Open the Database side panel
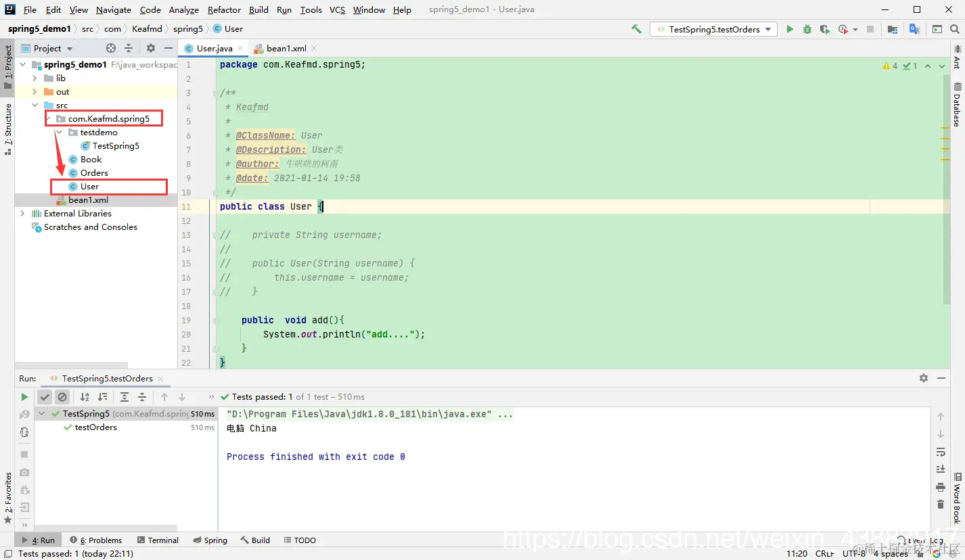Image resolution: width=965 pixels, height=560 pixels. tap(957, 105)
